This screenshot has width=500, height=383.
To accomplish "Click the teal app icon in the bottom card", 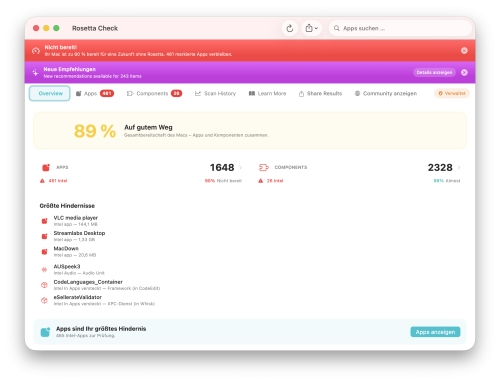I will 45,332.
